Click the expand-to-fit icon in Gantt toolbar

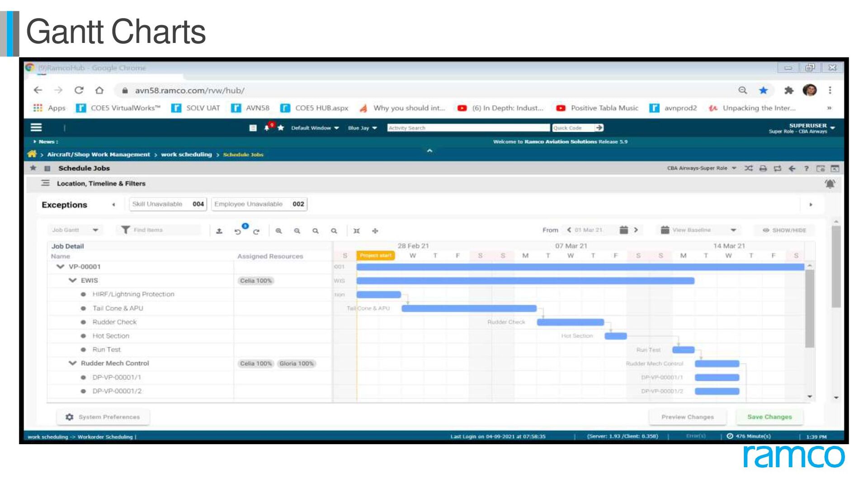click(356, 231)
